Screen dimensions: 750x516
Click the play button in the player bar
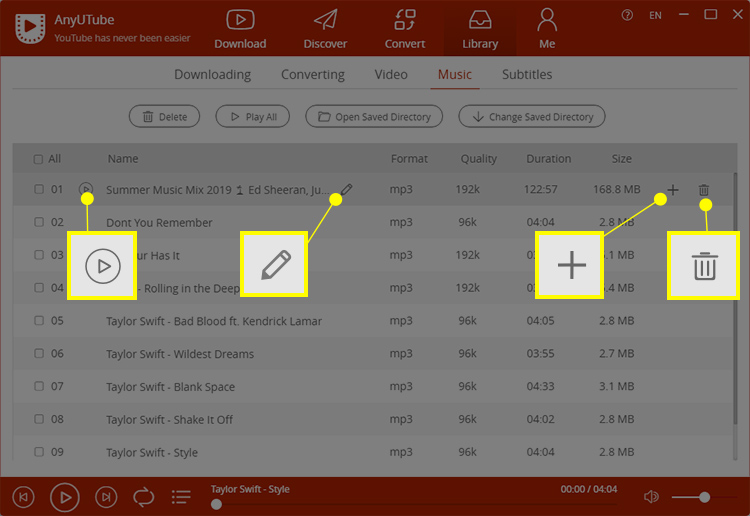point(65,497)
